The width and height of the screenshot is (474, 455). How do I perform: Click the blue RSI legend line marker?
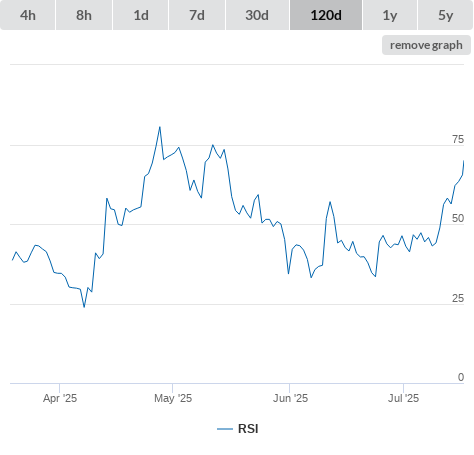click(225, 429)
